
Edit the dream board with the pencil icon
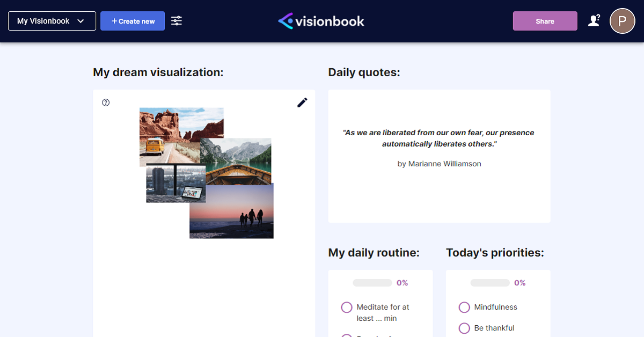pyautogui.click(x=302, y=102)
